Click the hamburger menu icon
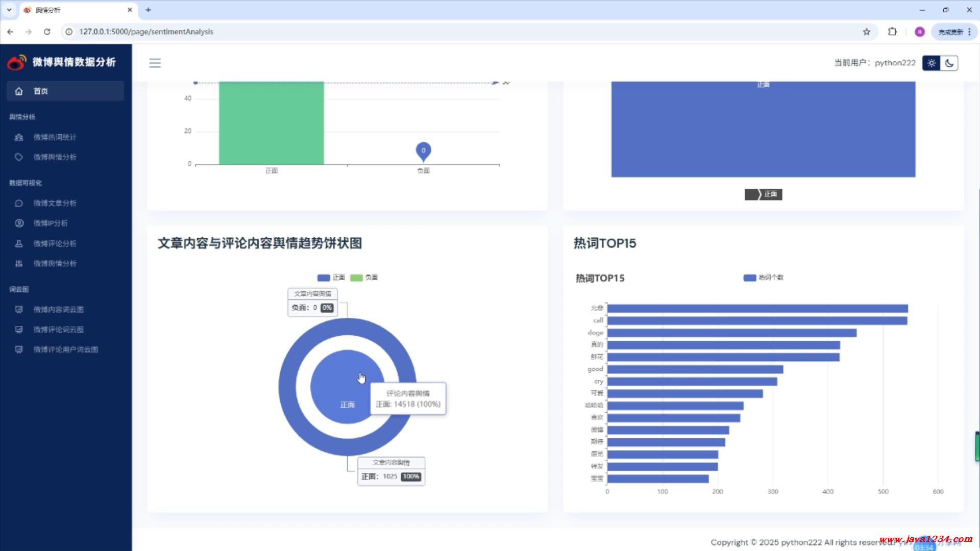The image size is (980, 551). click(155, 63)
